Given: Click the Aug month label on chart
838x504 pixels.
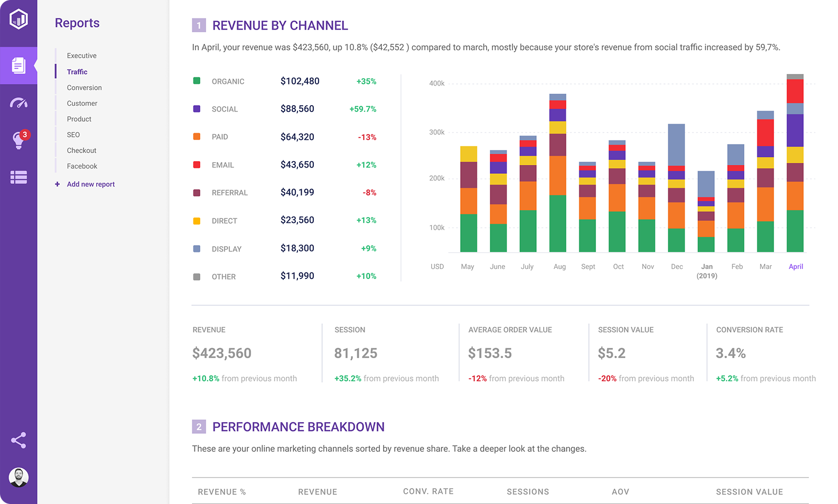Looking at the screenshot, I should click(x=560, y=267).
